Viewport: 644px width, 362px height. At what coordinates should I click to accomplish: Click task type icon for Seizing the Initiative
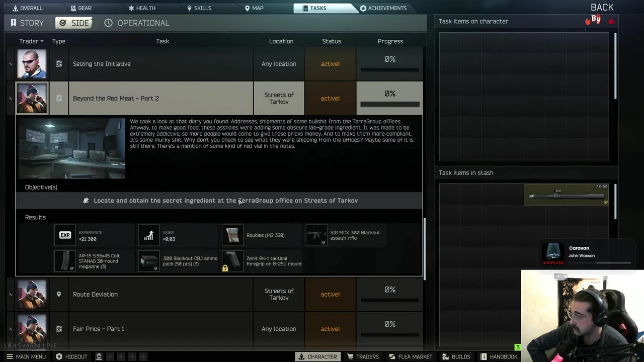point(59,64)
